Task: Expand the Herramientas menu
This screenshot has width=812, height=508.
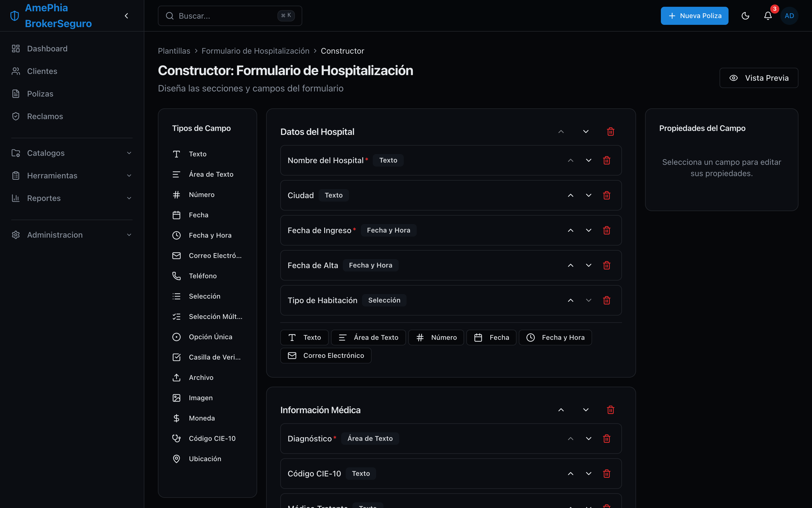Action: coord(72,175)
